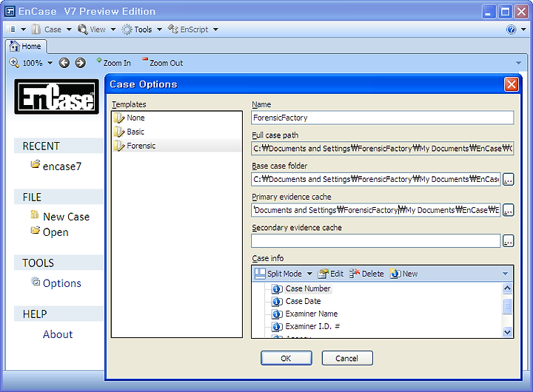Click the EnCase logo

pyautogui.click(x=57, y=97)
